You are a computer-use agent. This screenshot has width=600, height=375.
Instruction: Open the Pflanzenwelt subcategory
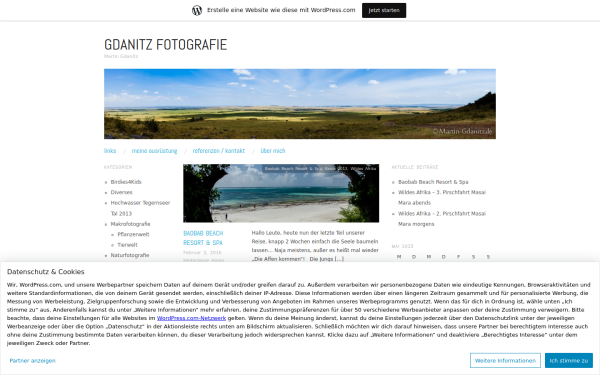[133, 234]
